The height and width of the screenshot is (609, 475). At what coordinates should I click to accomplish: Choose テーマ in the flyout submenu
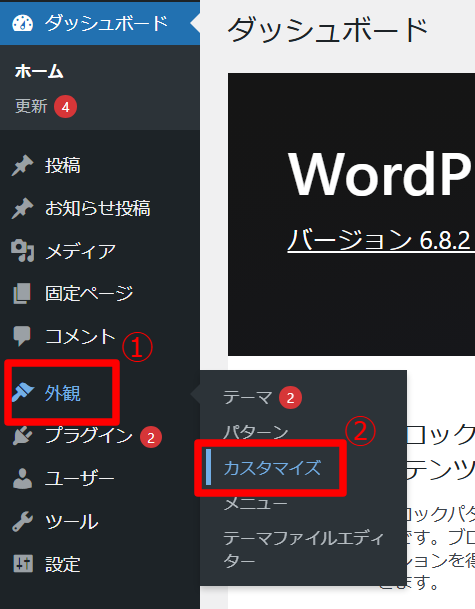click(247, 397)
